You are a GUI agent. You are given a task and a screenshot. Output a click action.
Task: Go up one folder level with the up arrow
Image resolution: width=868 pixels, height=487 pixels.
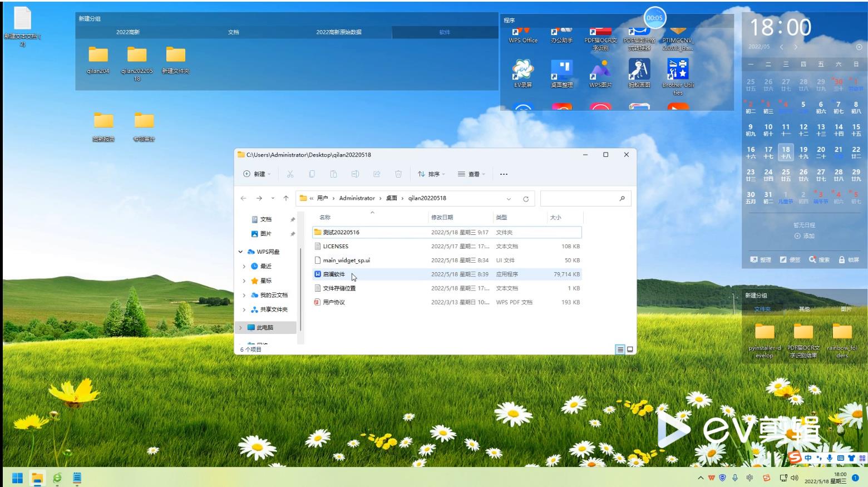(x=286, y=198)
